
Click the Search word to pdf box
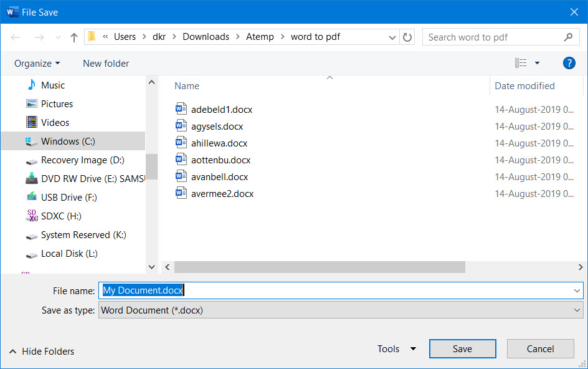click(x=501, y=37)
